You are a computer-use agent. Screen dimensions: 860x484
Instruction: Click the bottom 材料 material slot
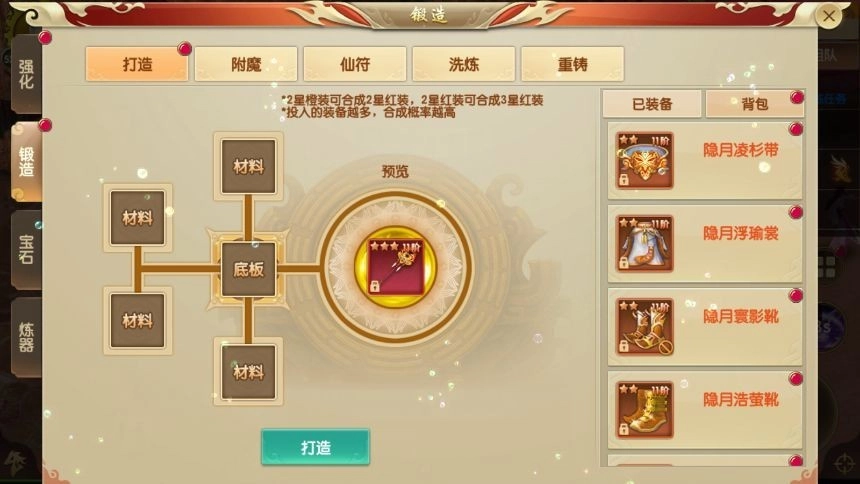pos(248,372)
